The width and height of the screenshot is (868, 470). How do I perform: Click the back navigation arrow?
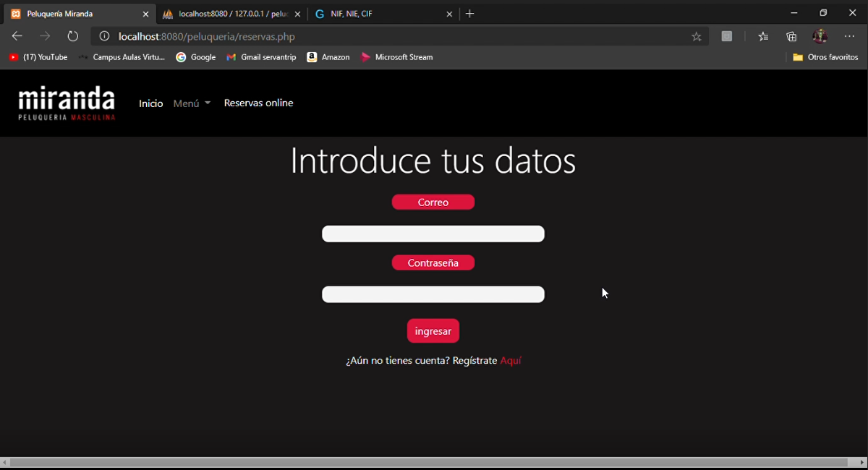pos(17,36)
